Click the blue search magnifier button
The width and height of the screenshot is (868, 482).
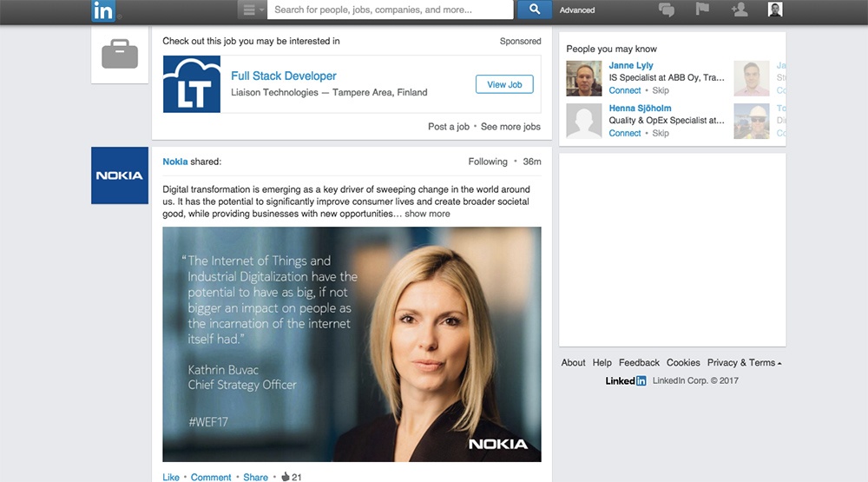535,10
